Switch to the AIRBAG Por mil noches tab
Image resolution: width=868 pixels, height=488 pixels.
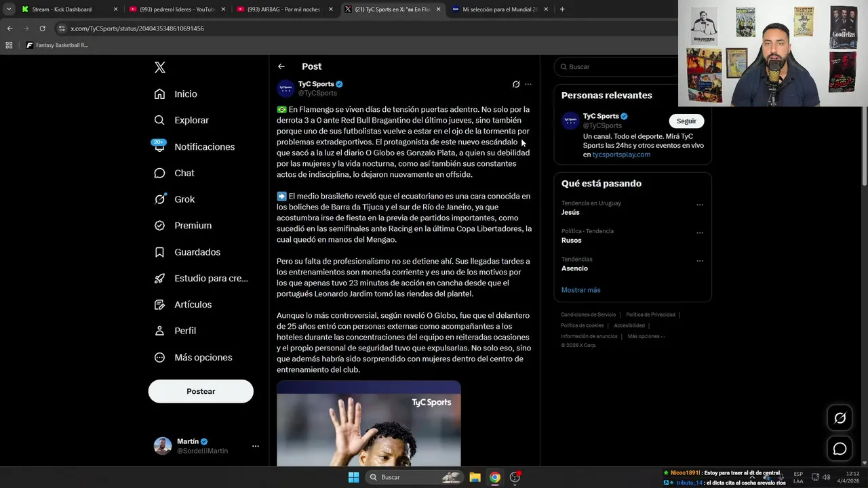pyautogui.click(x=283, y=9)
